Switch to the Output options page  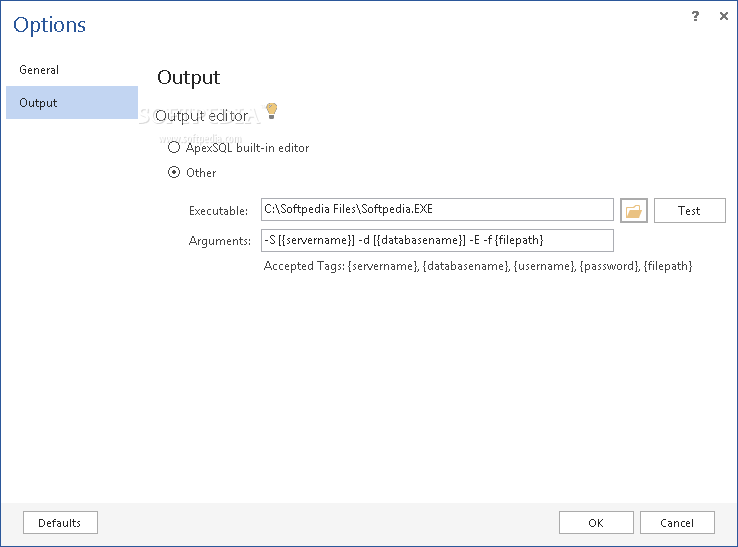tap(72, 103)
